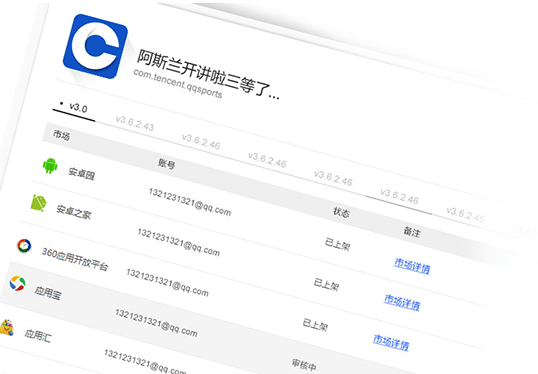Click the 状态 column header
The image size is (538, 374).
(341, 212)
